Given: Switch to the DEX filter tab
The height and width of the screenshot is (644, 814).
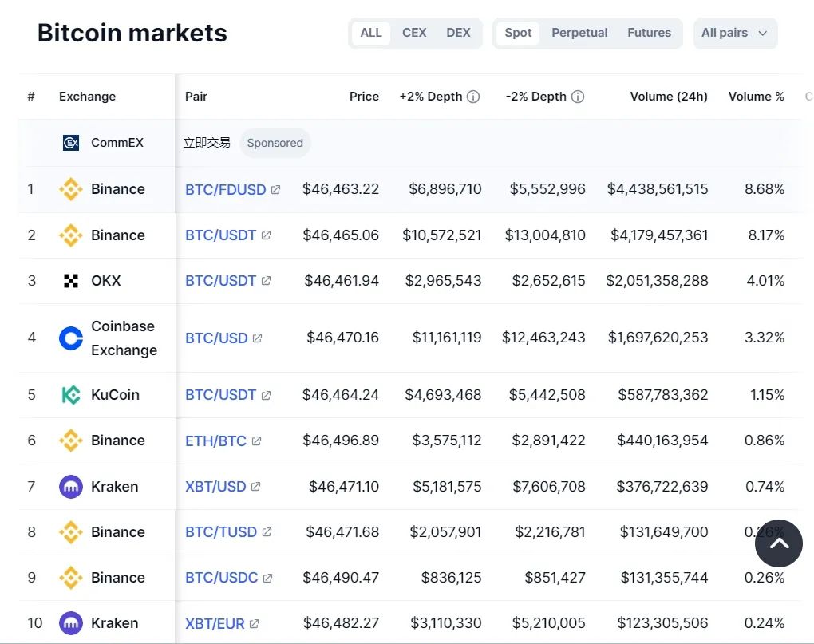Looking at the screenshot, I should 458,33.
